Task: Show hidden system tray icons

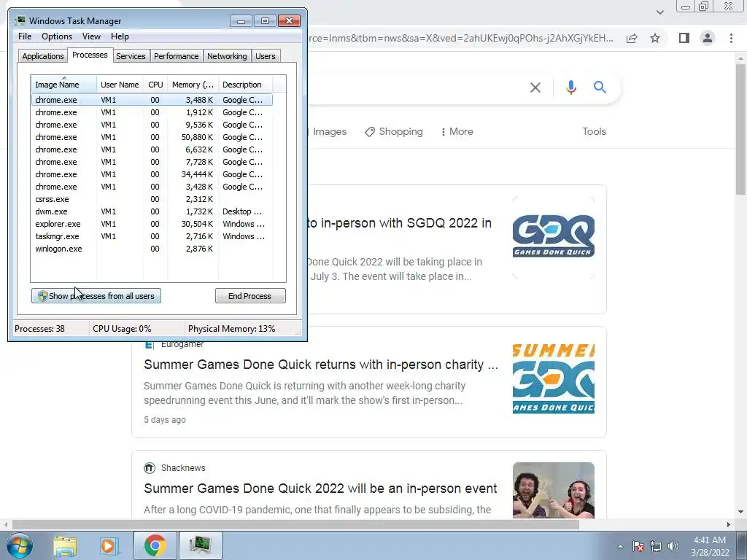Action: coord(620,546)
